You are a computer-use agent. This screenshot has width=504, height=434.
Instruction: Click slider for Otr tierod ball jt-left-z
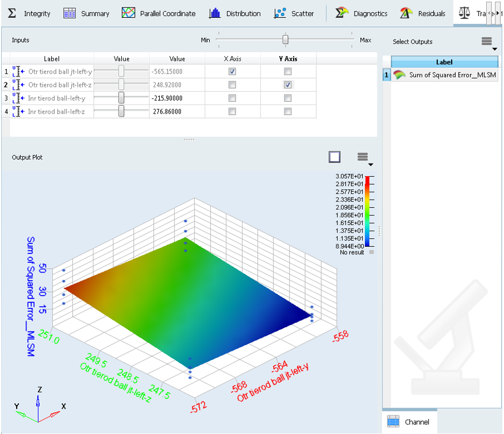121,85
